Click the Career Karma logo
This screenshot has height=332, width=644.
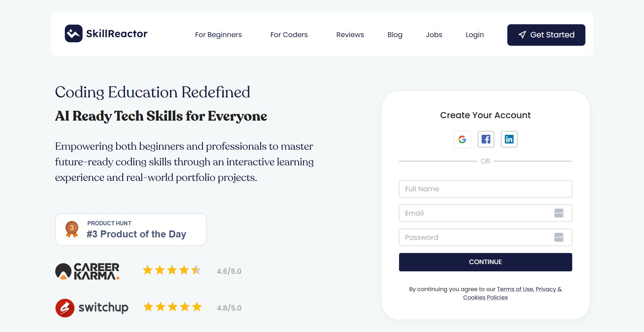87,271
